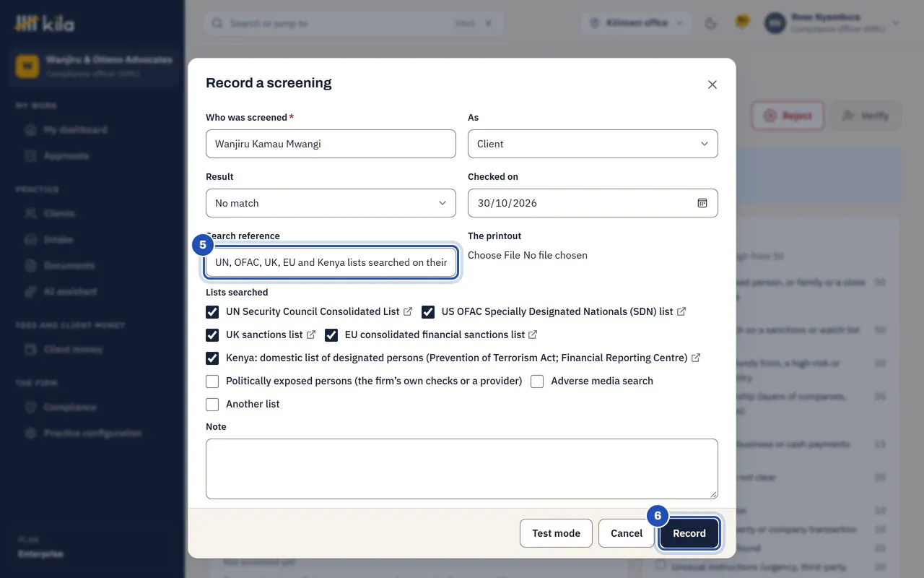Open notifications icon in the top bar

(x=742, y=22)
